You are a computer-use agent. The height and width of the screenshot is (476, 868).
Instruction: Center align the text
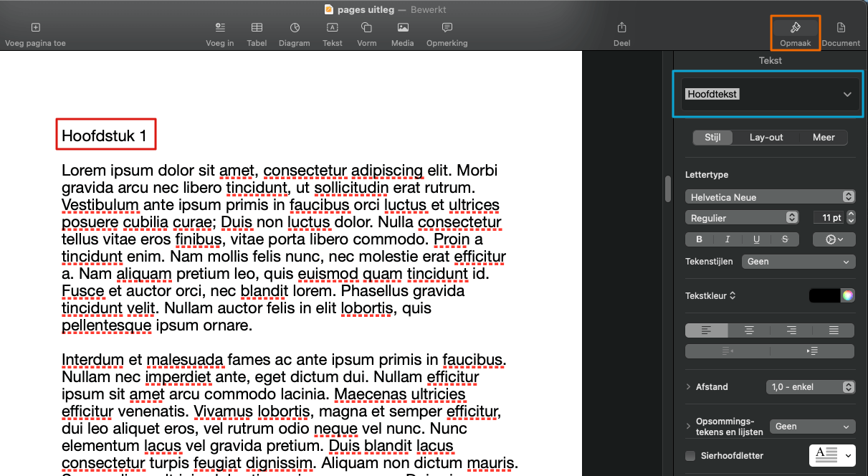[749, 330]
